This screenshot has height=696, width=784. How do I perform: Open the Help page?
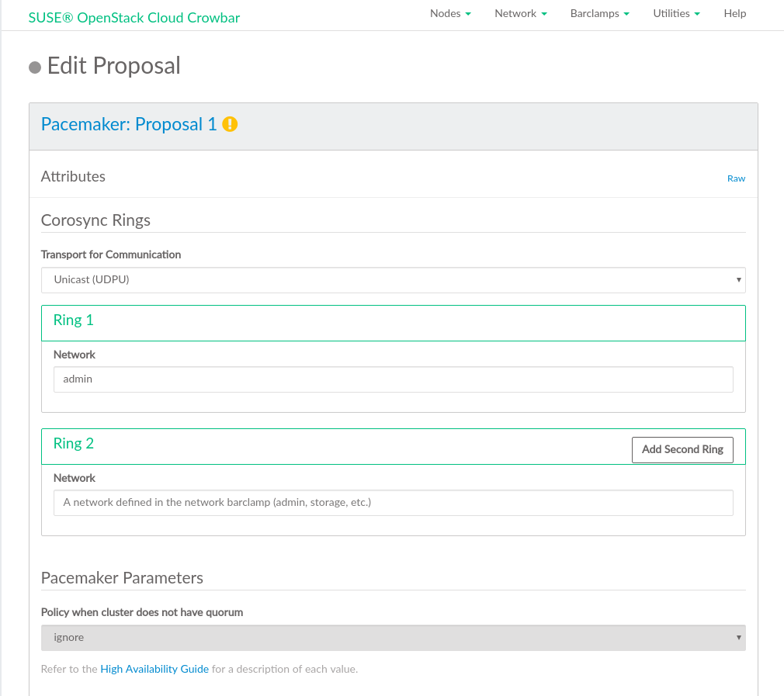735,13
